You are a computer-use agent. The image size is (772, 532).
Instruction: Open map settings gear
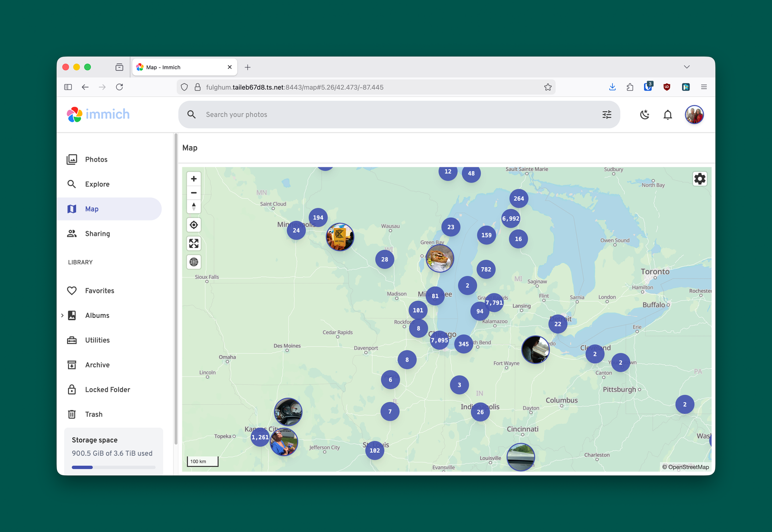tap(700, 179)
